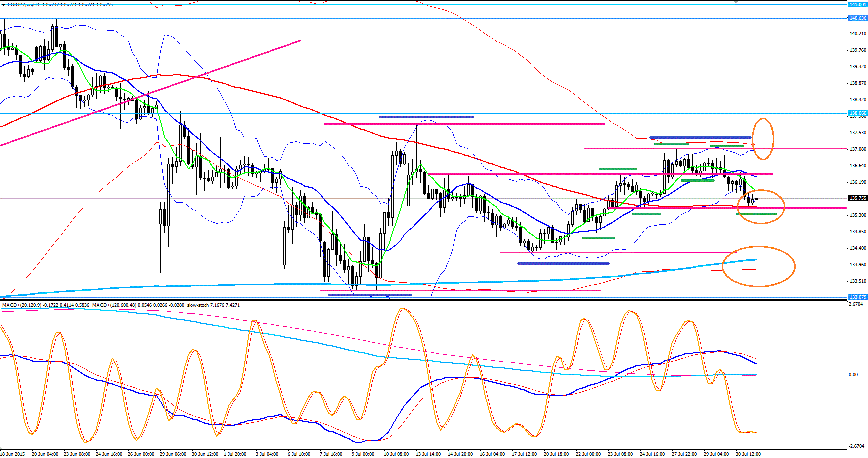This screenshot has height=458, width=868.
Task: Click the 137.530 price scale value
Action: point(858,133)
